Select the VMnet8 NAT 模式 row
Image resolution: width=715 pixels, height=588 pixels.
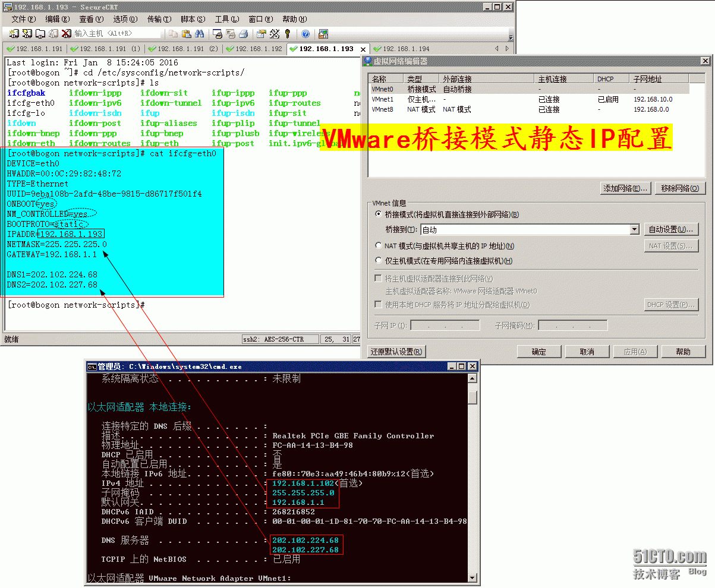(530, 109)
